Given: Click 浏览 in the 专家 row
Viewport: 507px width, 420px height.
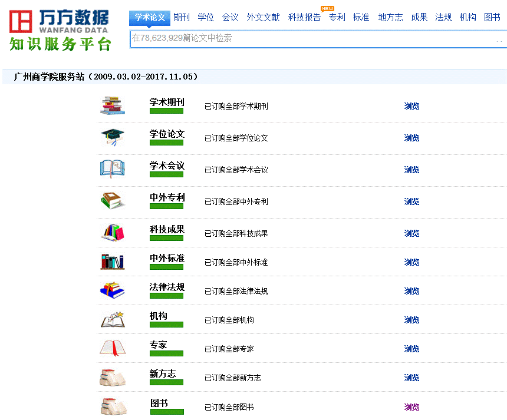Looking at the screenshot, I should click(411, 349).
